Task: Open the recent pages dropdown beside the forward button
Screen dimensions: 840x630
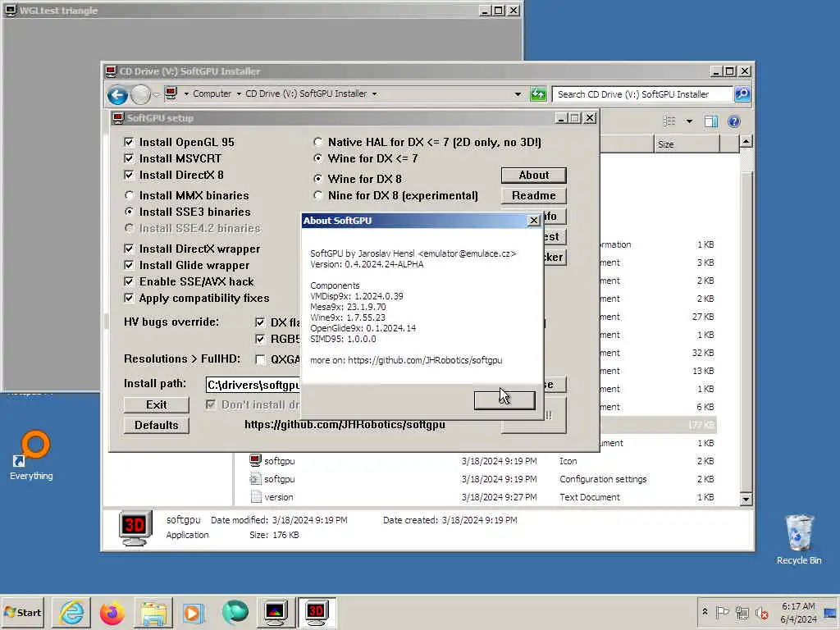Action: coord(157,95)
